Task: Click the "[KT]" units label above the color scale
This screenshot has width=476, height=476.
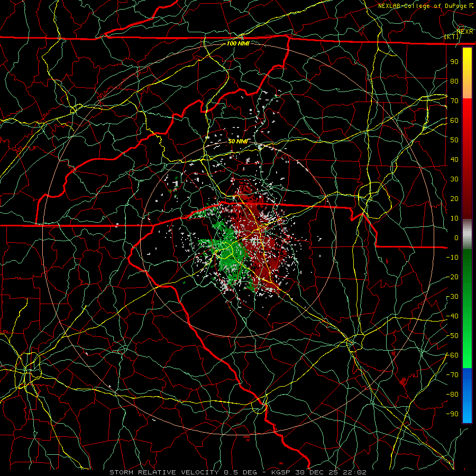Action: pyautogui.click(x=452, y=36)
